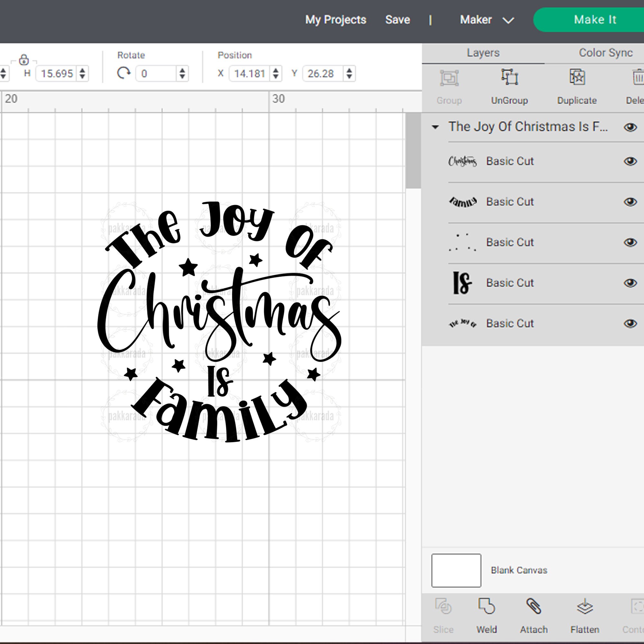The height and width of the screenshot is (644, 644).
Task: Click the canvas vertical scrollbar thumb
Action: [x=413, y=151]
